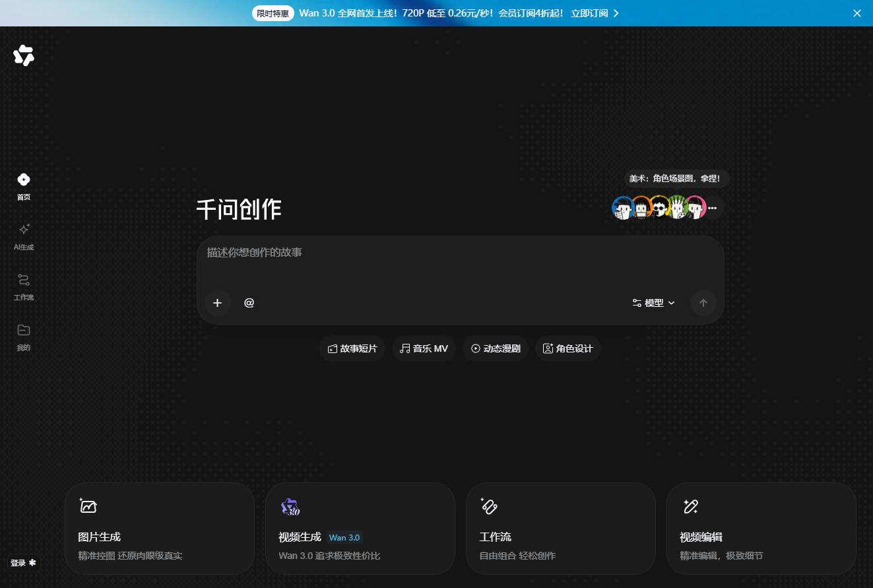This screenshot has width=873, height=588.
Task: Click the green-background avatar
Action: [x=677, y=208]
